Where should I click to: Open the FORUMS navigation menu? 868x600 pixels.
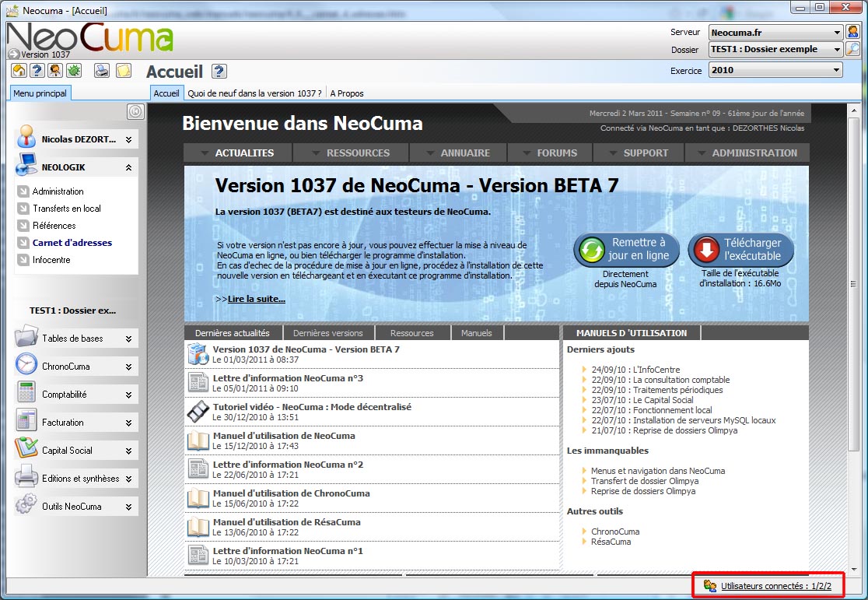[550, 153]
